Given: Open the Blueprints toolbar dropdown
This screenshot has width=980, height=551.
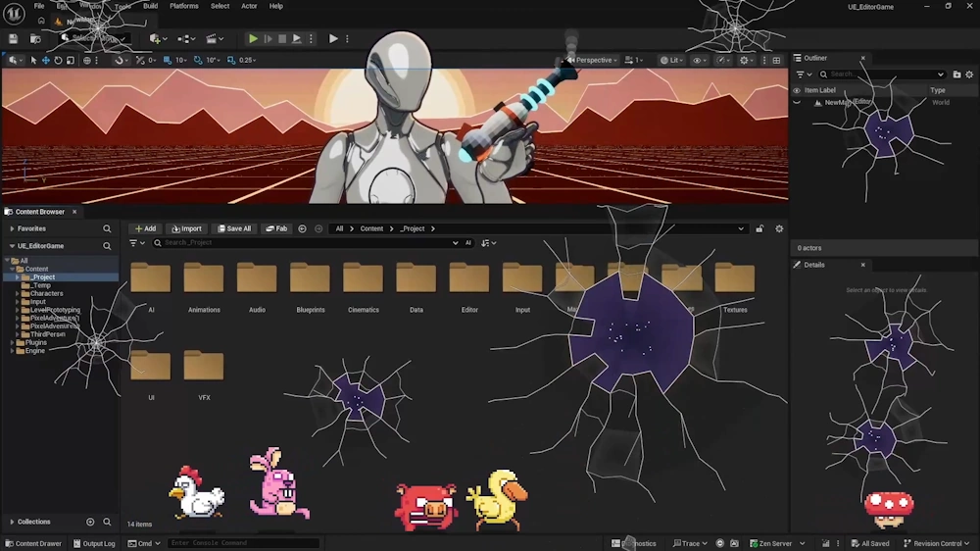Looking at the screenshot, I should pos(186,39).
